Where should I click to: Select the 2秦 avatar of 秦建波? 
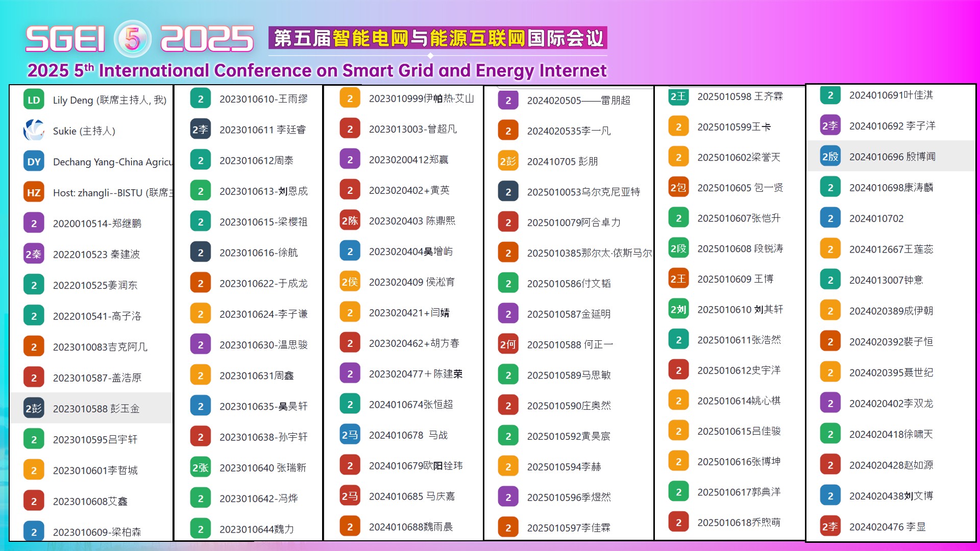point(34,254)
